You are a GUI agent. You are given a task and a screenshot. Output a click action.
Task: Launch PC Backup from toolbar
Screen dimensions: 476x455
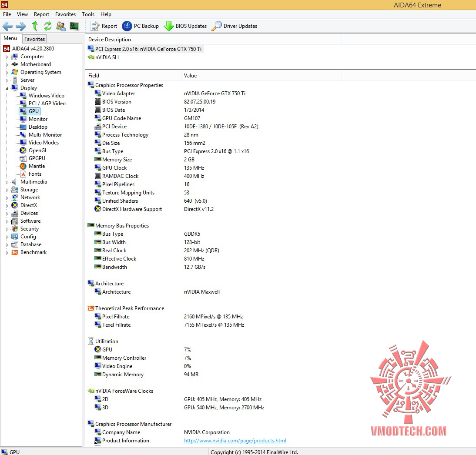click(140, 26)
